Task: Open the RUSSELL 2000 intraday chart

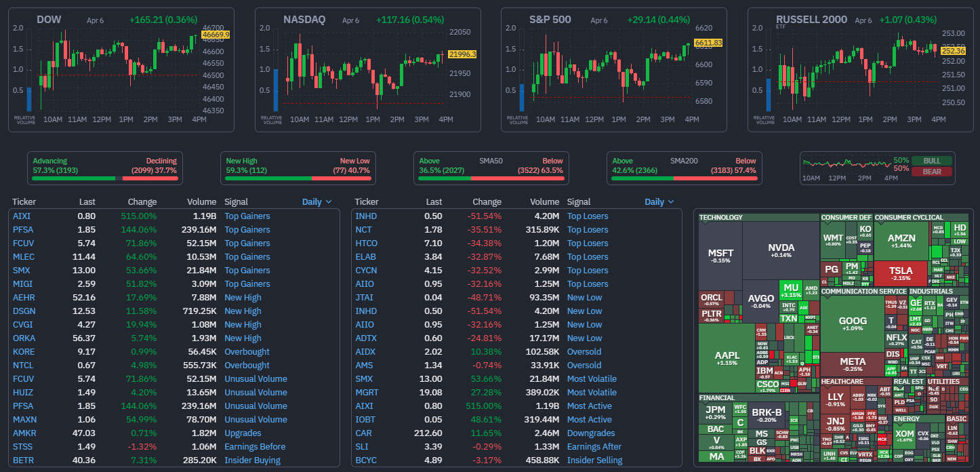Action: [x=860, y=70]
